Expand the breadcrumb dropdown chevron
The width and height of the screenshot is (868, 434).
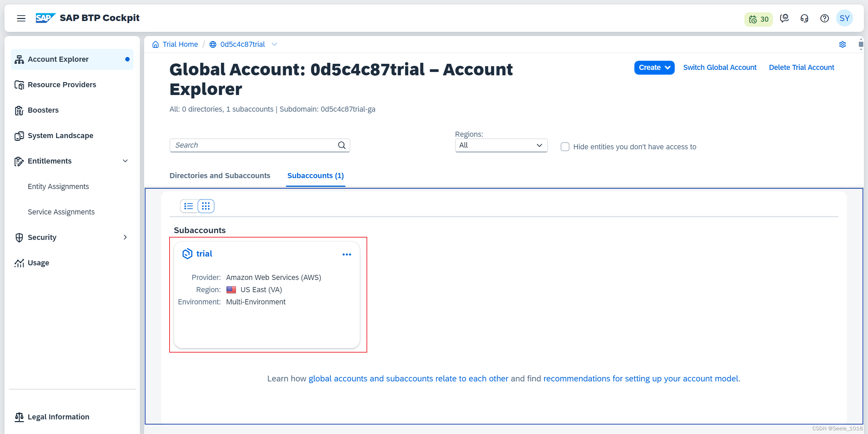click(275, 44)
